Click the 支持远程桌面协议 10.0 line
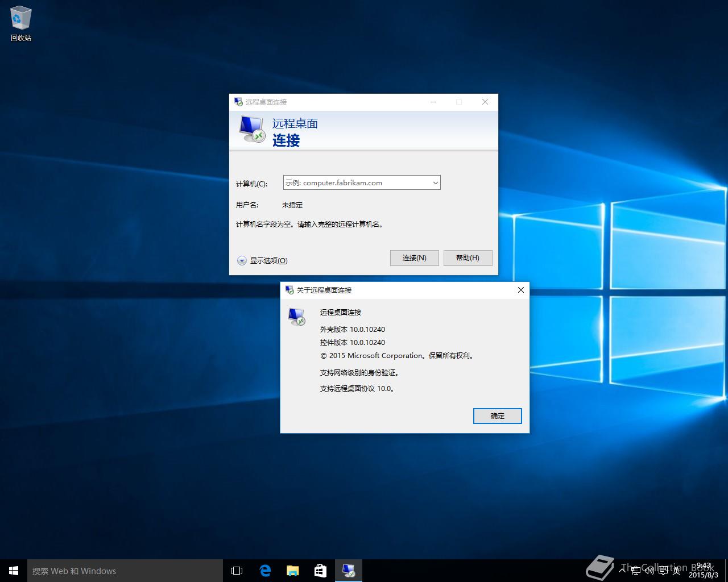Image resolution: width=728 pixels, height=582 pixels. coord(357,388)
